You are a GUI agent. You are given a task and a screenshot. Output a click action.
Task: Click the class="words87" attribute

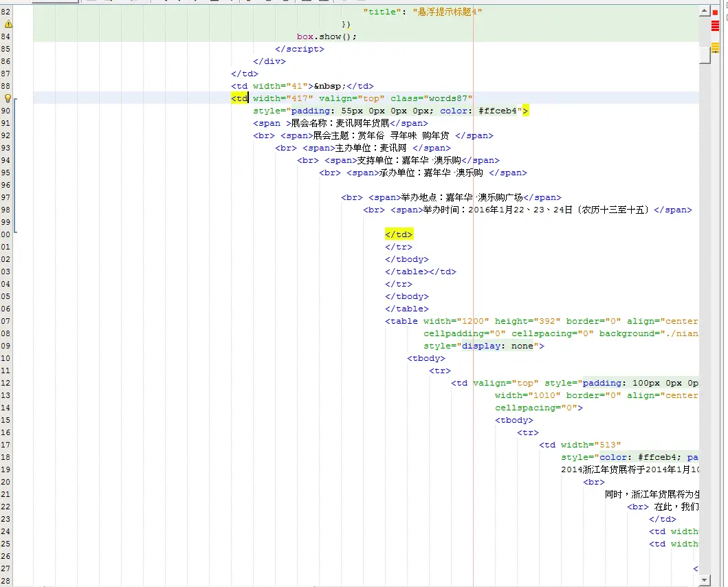pos(431,98)
